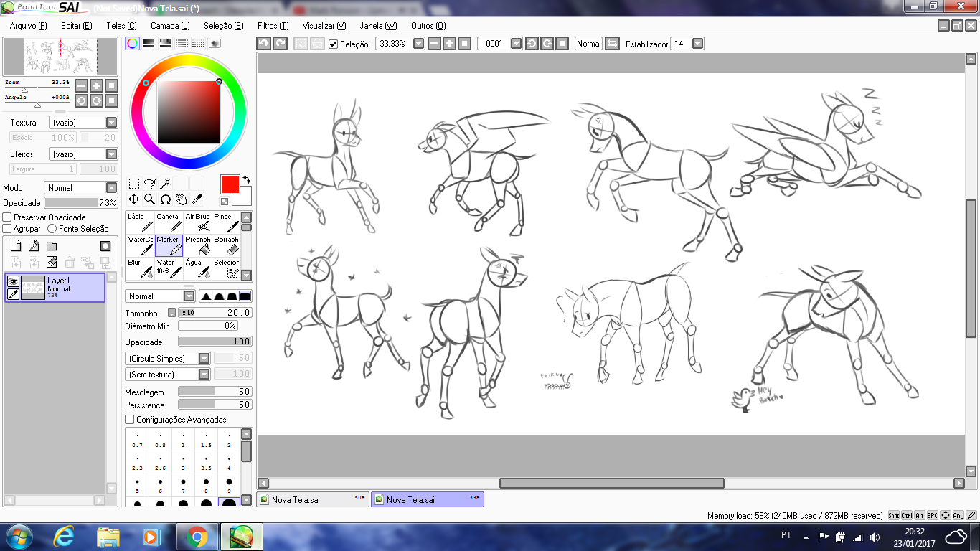This screenshot has width=980, height=551.
Task: Swap foreground and background colors
Action: (247, 179)
